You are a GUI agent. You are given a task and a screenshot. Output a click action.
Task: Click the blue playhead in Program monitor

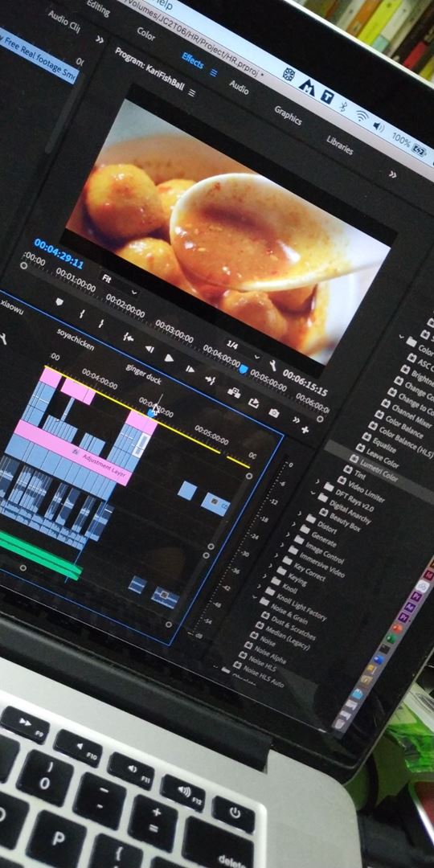pos(244,369)
